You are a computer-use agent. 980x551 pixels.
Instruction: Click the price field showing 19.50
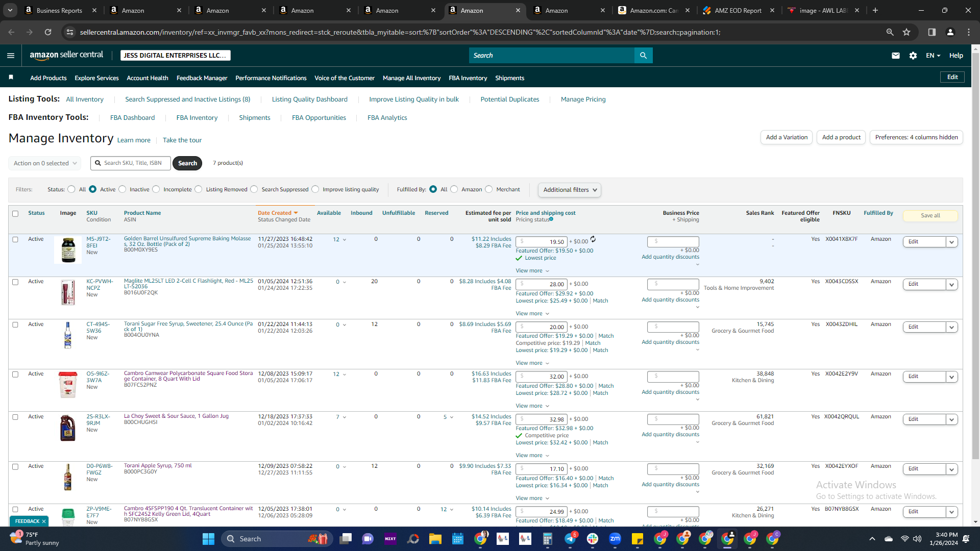click(542, 242)
